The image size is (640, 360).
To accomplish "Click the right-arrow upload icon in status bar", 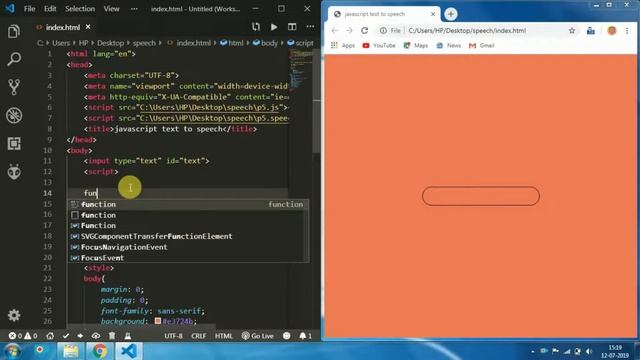I will point(80,336).
